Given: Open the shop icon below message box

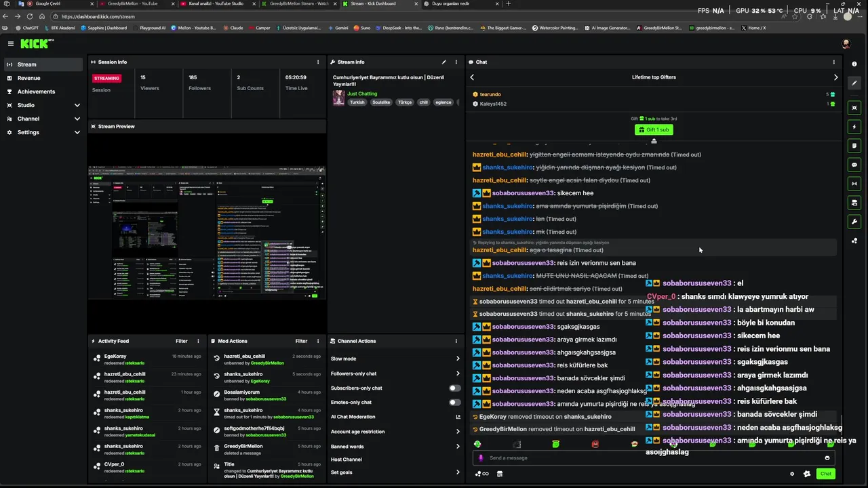Looking at the screenshot, I should click(500, 474).
